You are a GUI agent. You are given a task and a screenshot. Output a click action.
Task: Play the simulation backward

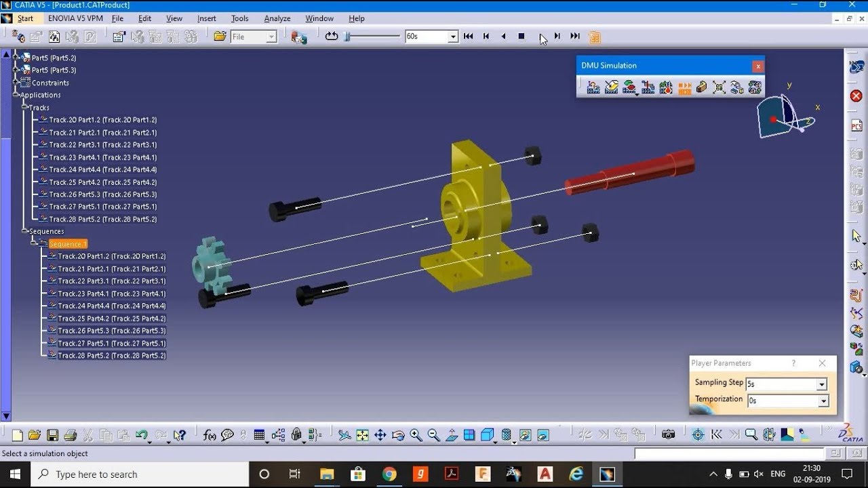coord(503,37)
